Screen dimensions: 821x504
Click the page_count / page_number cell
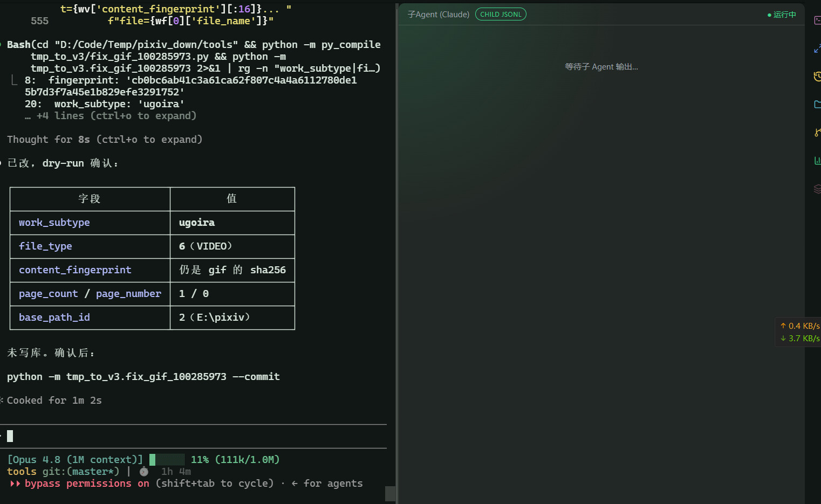click(x=90, y=294)
